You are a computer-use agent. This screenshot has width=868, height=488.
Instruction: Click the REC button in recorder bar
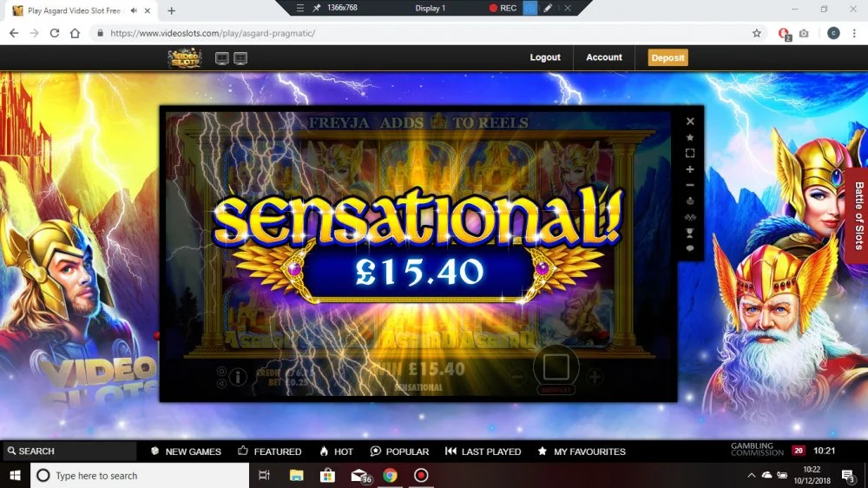pyautogui.click(x=503, y=9)
